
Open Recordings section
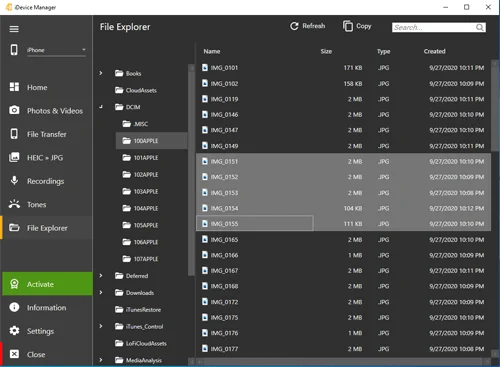[47, 181]
